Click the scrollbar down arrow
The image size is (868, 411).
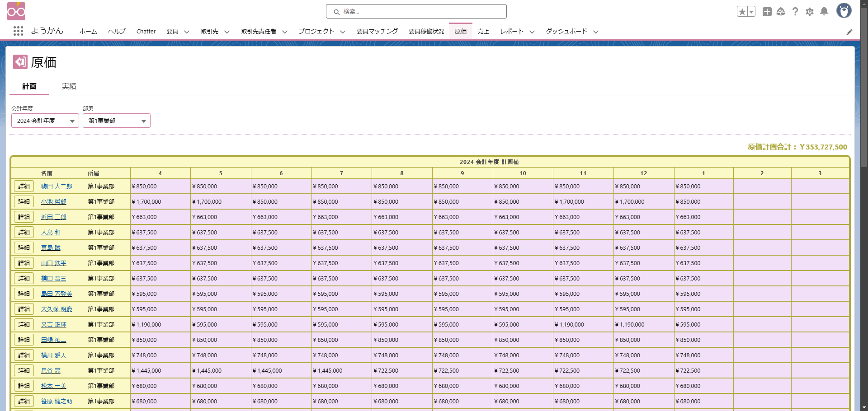pos(864,407)
